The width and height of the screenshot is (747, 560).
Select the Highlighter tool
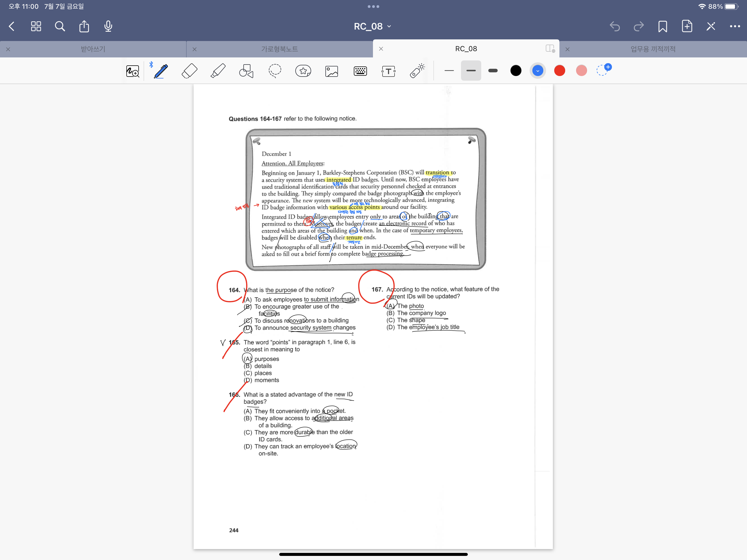pos(218,71)
